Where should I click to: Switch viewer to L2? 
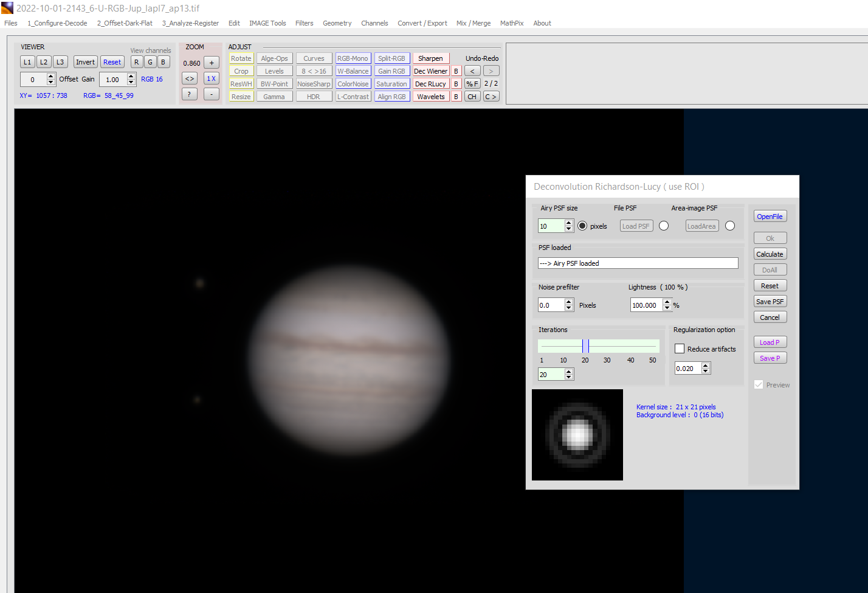(x=44, y=62)
